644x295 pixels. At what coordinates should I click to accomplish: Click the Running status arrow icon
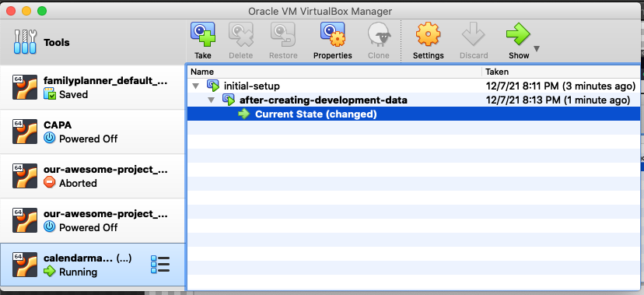point(49,271)
